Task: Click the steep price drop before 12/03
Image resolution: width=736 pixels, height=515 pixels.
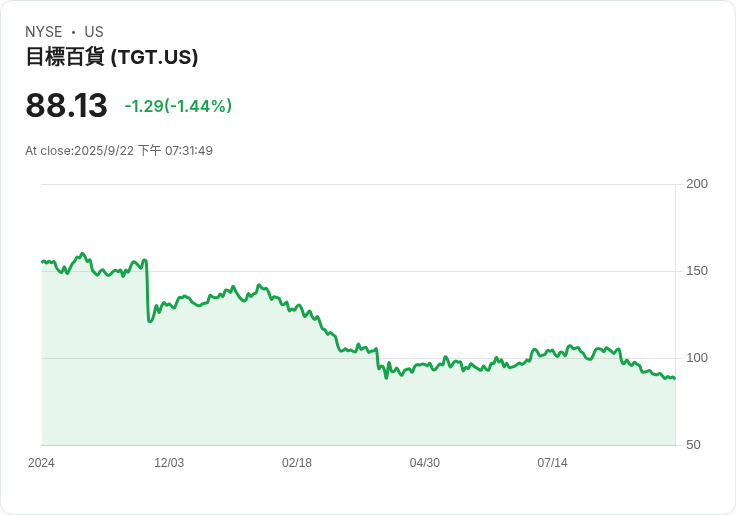Action: pos(147,292)
